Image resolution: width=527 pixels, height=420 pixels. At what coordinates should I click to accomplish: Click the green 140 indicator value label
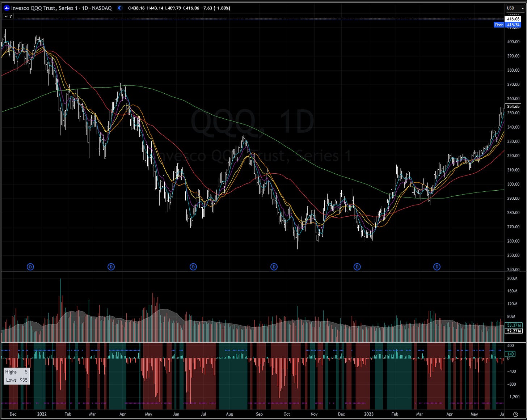click(510, 354)
